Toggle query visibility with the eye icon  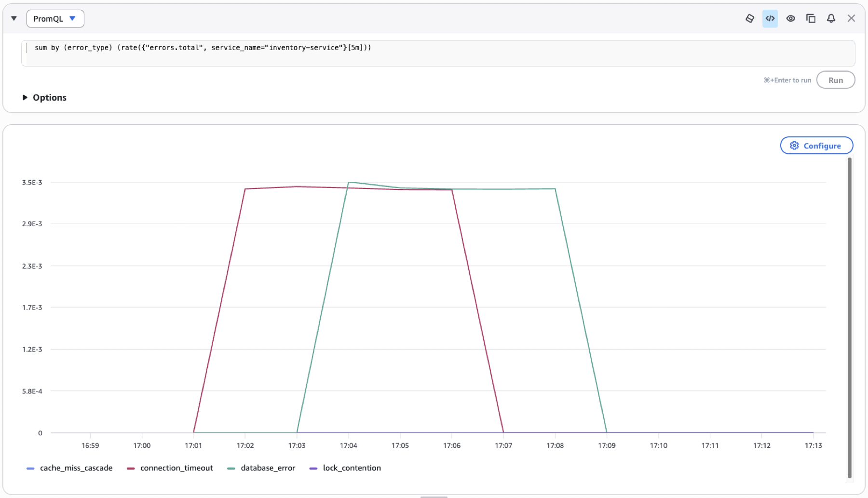coord(791,18)
